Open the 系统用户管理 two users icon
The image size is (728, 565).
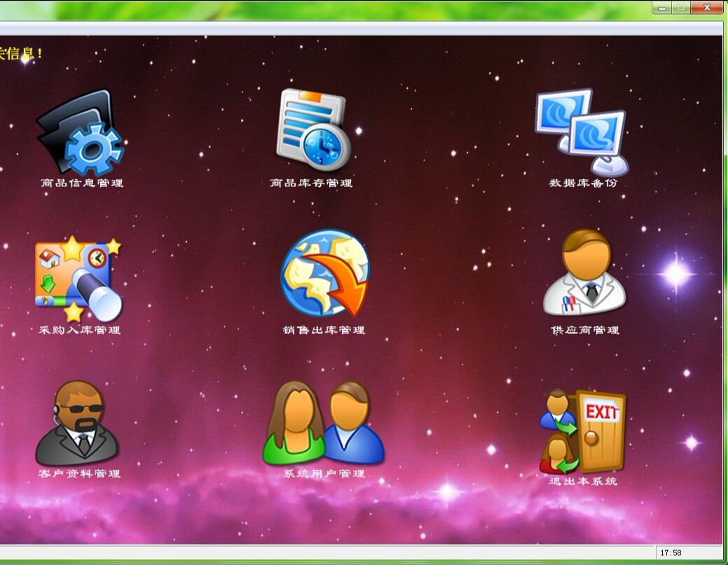point(323,423)
